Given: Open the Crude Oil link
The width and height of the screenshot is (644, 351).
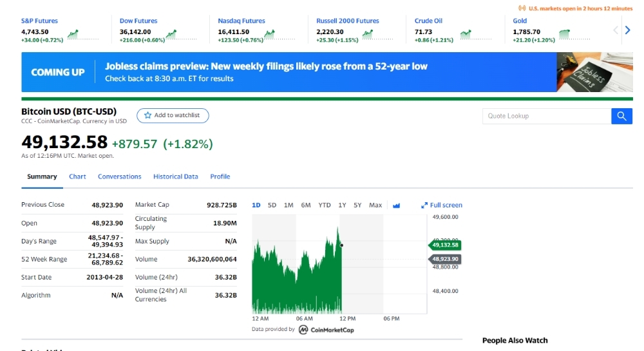Looking at the screenshot, I should pyautogui.click(x=428, y=21).
